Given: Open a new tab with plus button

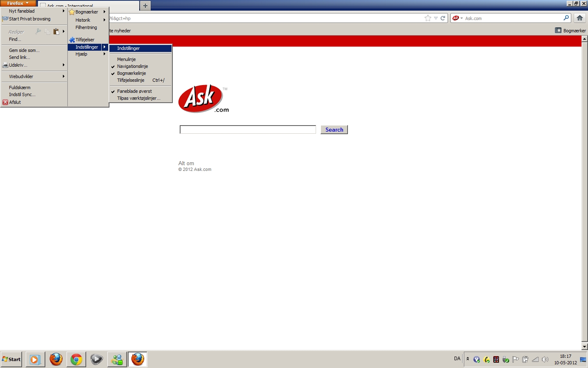Looking at the screenshot, I should tap(145, 6).
